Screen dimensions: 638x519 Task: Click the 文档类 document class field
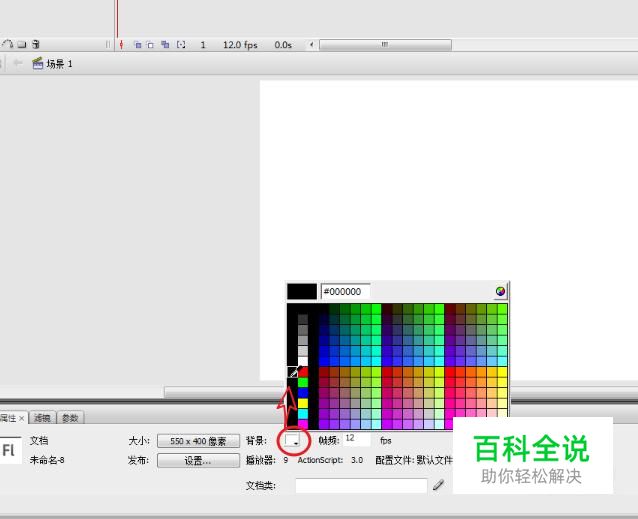pyautogui.click(x=361, y=485)
